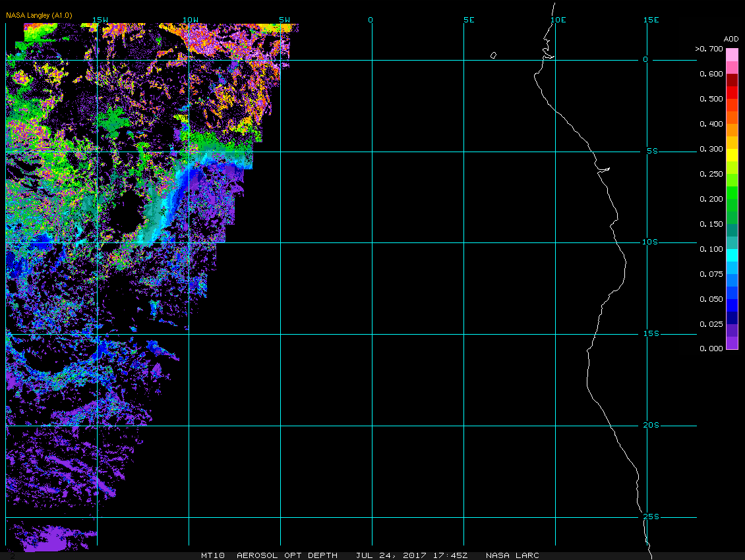Click the 10S latitude label
The width and height of the screenshot is (745, 560).
tap(650, 242)
